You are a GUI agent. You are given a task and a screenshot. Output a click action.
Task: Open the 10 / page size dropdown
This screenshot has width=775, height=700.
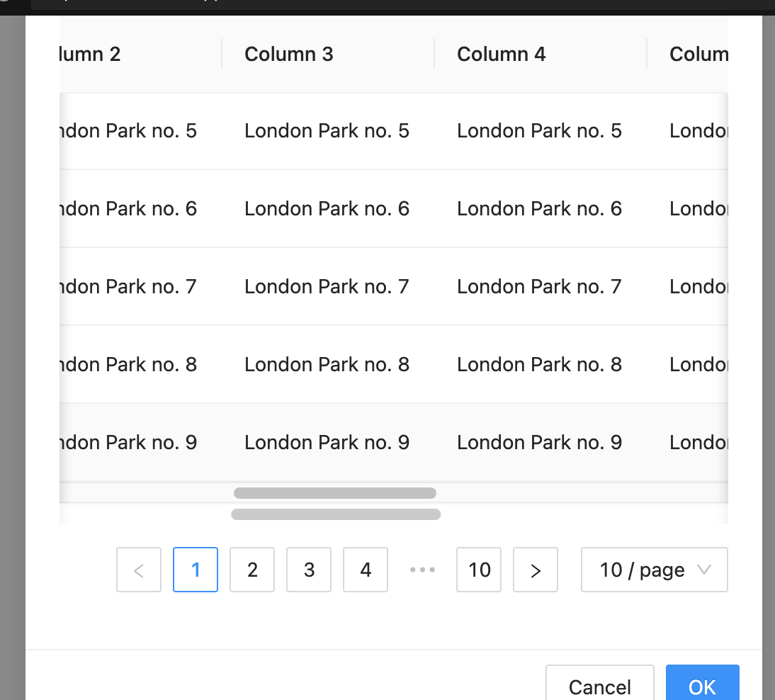(645, 570)
